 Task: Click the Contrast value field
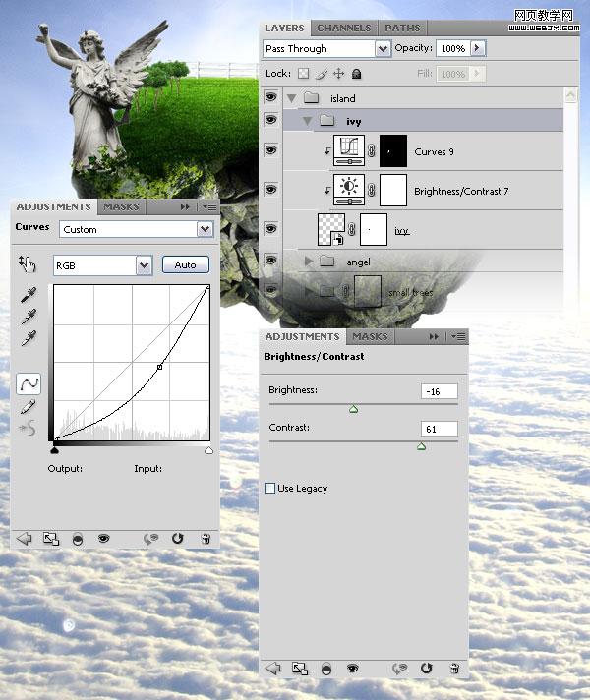[439, 429]
